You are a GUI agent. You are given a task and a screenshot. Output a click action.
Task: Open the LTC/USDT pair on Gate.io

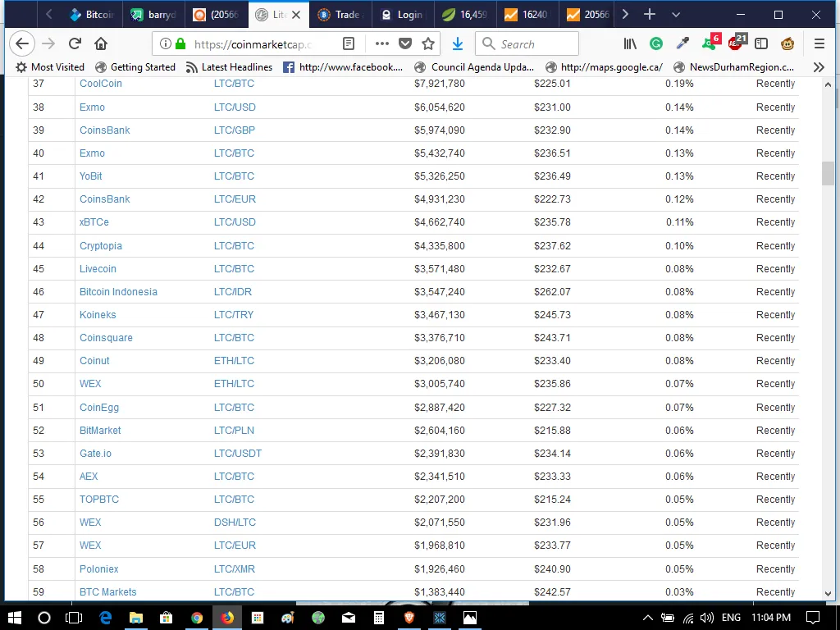tap(238, 453)
